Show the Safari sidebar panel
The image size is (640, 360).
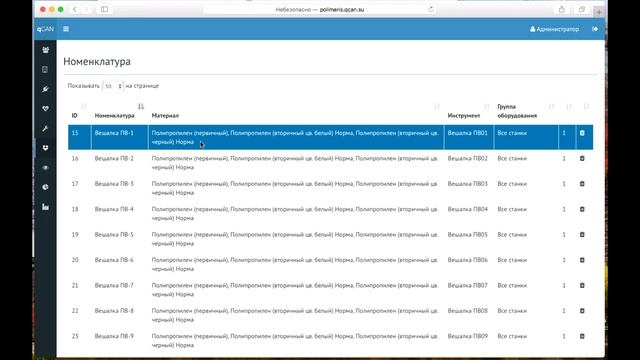tap(104, 9)
